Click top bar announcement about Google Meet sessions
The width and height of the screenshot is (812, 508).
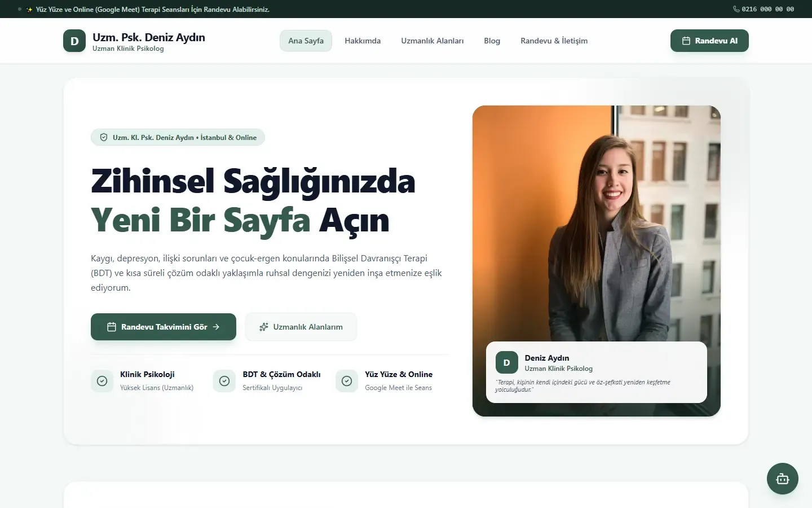[x=153, y=10]
